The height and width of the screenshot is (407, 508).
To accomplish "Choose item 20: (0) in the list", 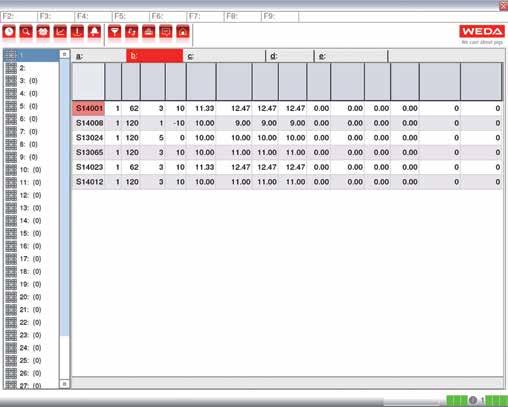I will point(30,297).
